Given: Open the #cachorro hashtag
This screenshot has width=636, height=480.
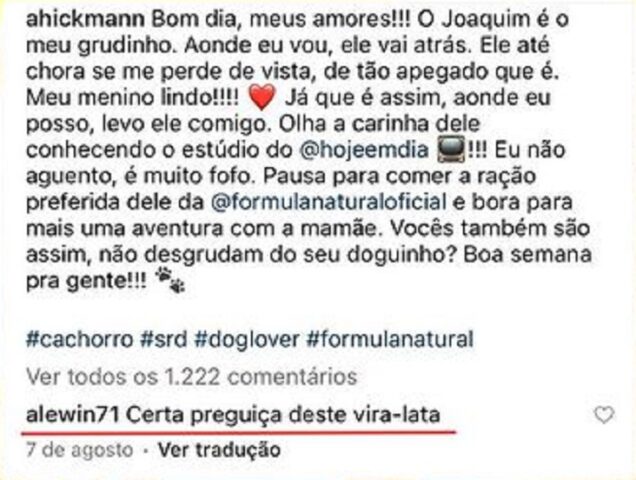Looking at the screenshot, I should click(x=80, y=339).
